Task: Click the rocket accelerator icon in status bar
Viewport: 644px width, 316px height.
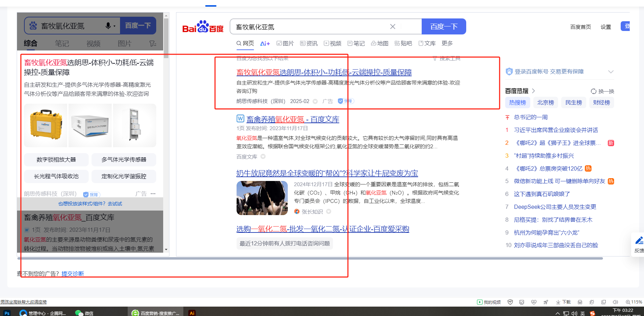Action: click(546, 302)
